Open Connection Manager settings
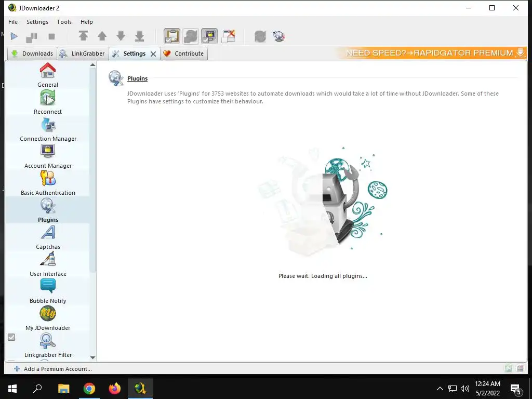 (47, 129)
